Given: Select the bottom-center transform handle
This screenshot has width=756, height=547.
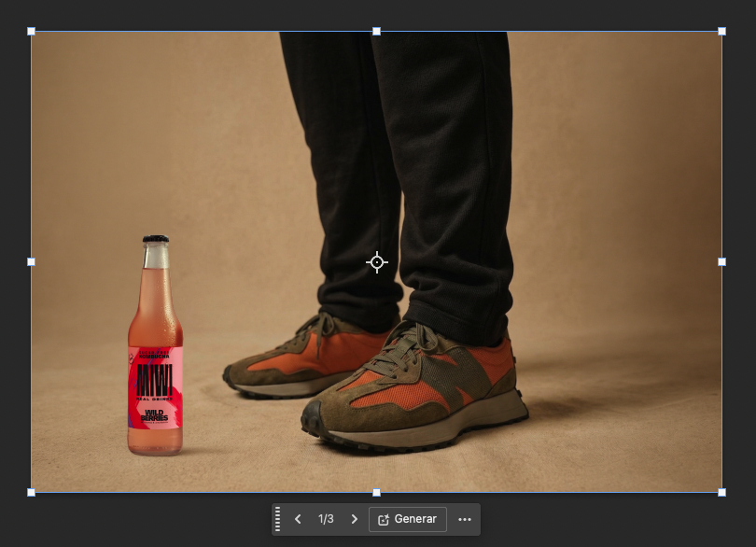Looking at the screenshot, I should pyautogui.click(x=376, y=492).
